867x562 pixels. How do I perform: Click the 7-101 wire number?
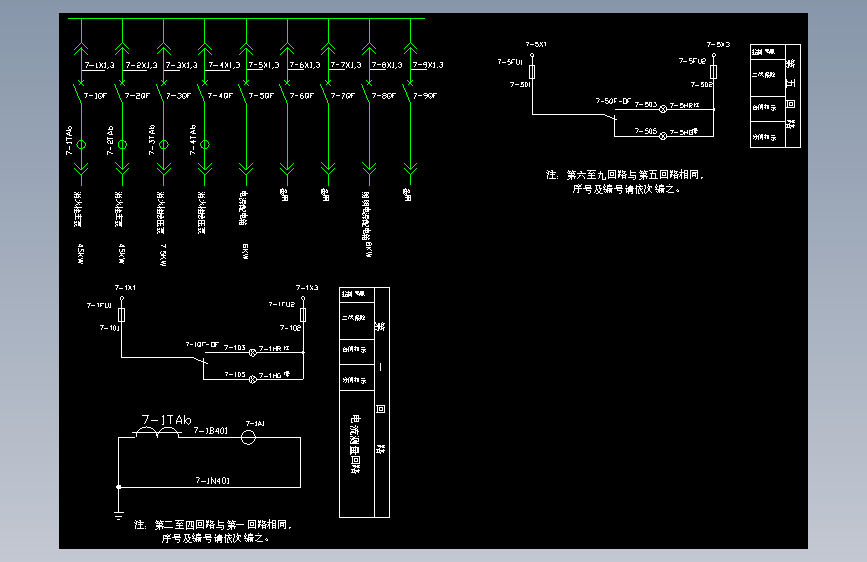click(x=109, y=328)
